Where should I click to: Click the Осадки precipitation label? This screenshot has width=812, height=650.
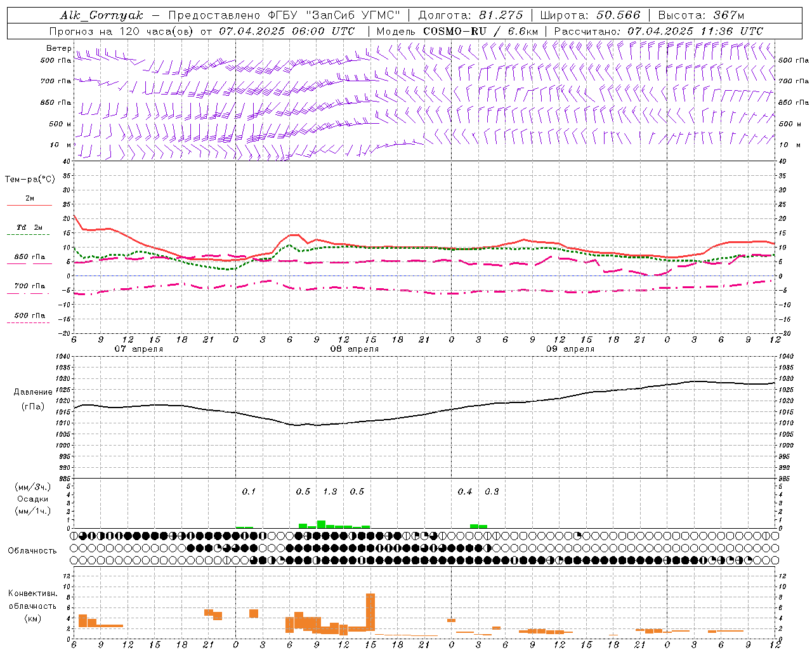tap(33, 499)
